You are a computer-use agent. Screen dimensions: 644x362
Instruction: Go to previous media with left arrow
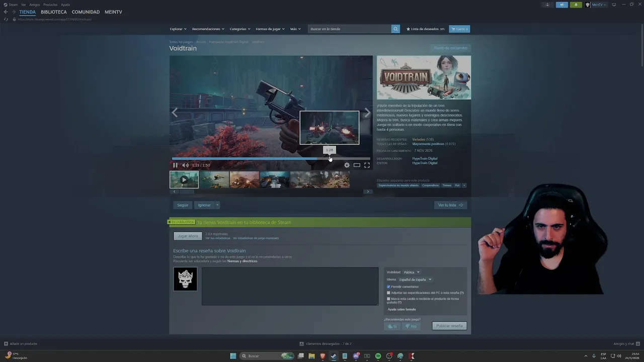[175, 113]
